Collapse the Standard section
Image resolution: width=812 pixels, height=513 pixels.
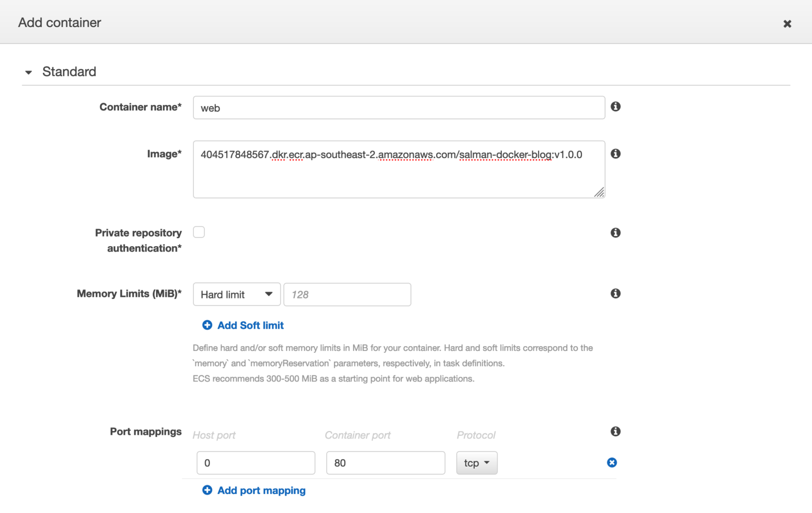coord(29,72)
